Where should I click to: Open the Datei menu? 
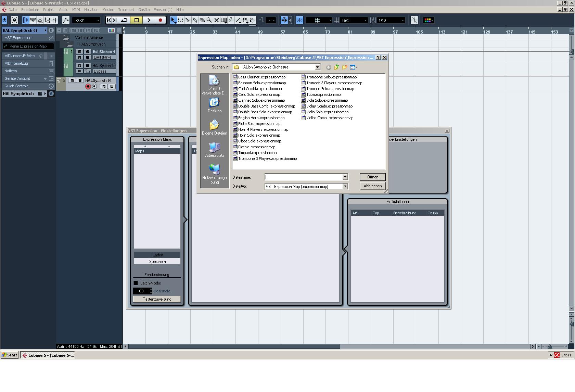pyautogui.click(x=13, y=10)
